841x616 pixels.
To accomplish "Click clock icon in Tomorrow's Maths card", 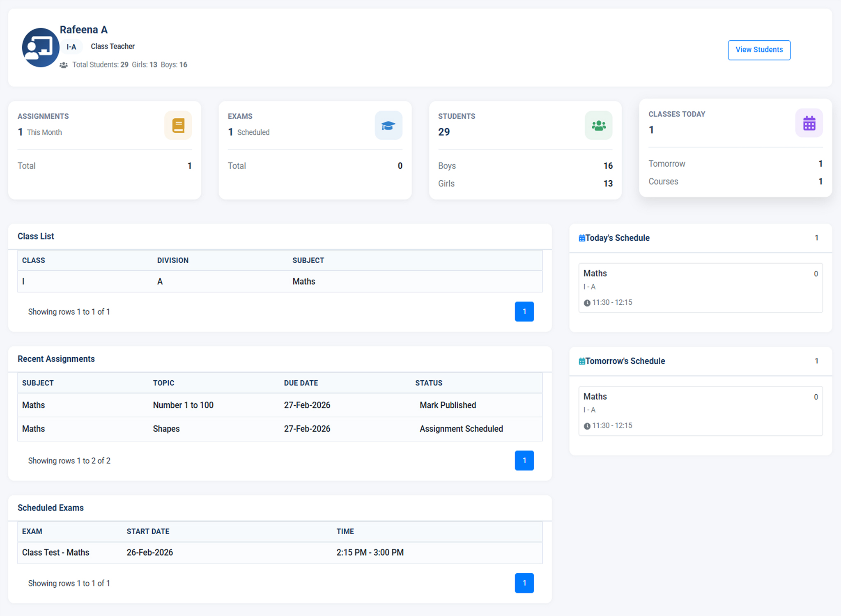I will click(587, 426).
